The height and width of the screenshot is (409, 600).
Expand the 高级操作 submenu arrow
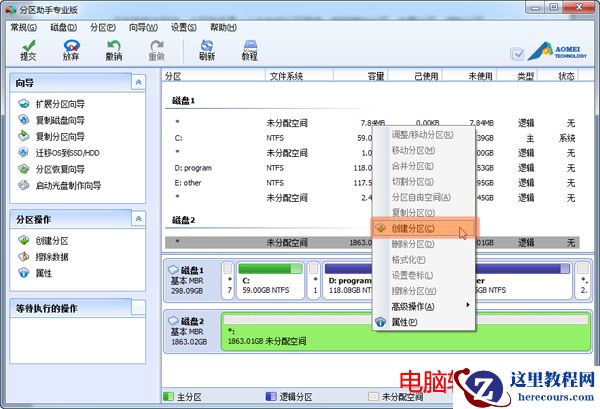pos(468,305)
